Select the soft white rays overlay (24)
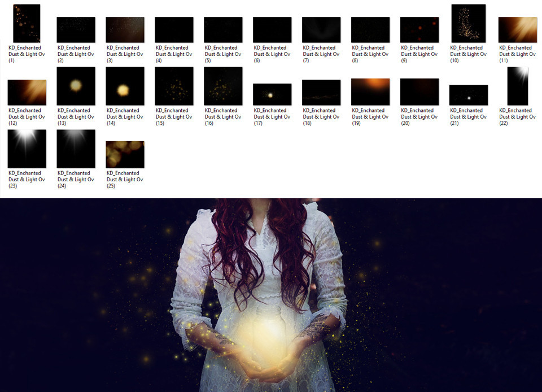The image size is (542, 392). click(76, 149)
